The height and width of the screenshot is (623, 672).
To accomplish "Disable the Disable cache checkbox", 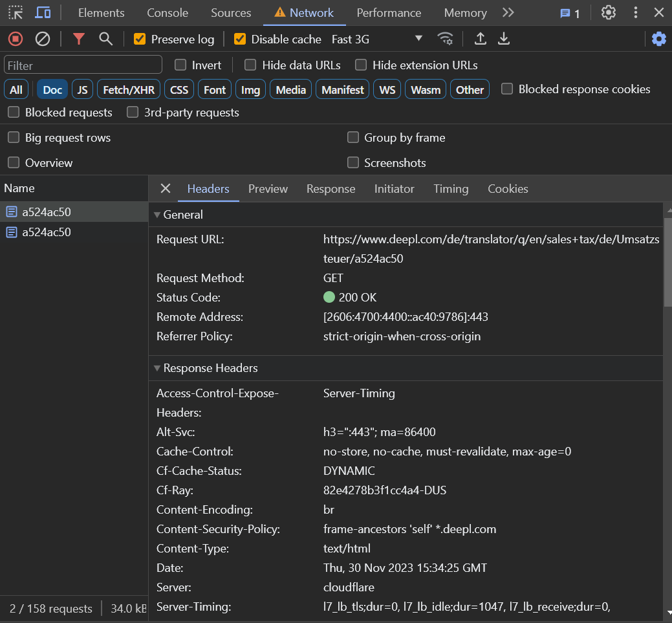I will coord(240,39).
